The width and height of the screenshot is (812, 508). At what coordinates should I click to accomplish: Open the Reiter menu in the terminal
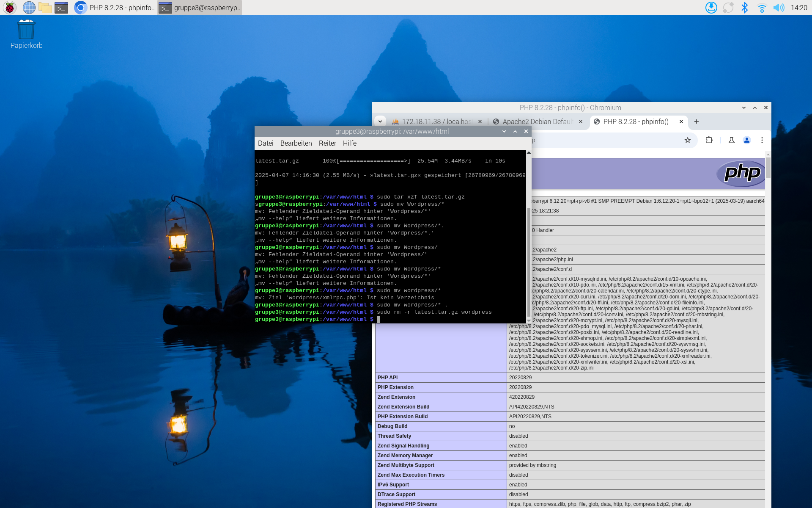coord(327,143)
